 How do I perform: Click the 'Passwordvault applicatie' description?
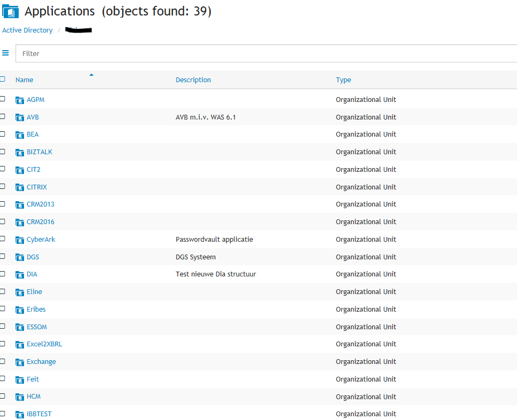pos(214,240)
